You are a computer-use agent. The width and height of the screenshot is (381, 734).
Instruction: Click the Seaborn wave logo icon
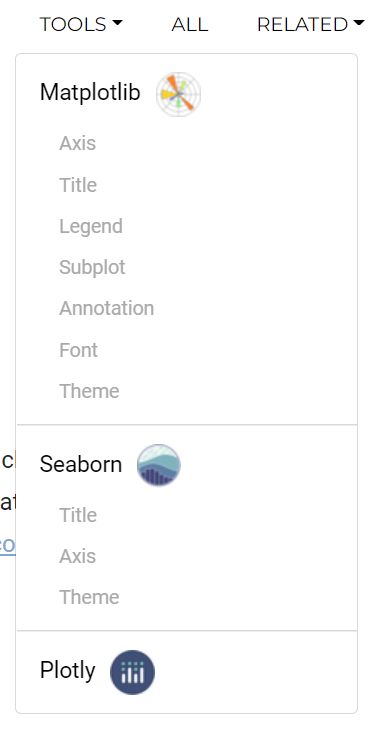pyautogui.click(x=159, y=465)
